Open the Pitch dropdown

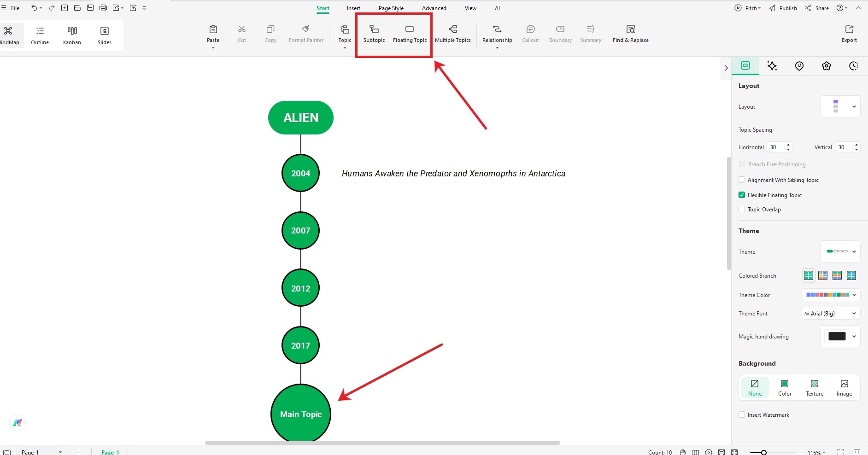[748, 8]
